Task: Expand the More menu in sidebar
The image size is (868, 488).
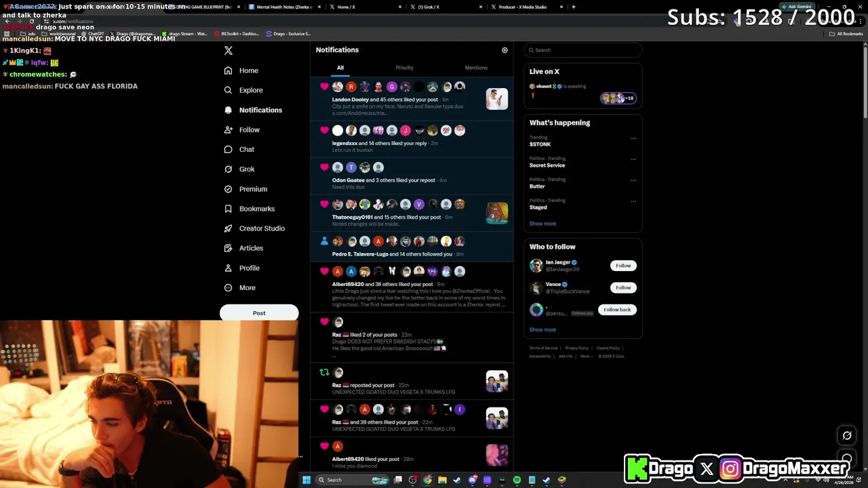Action: [x=240, y=287]
